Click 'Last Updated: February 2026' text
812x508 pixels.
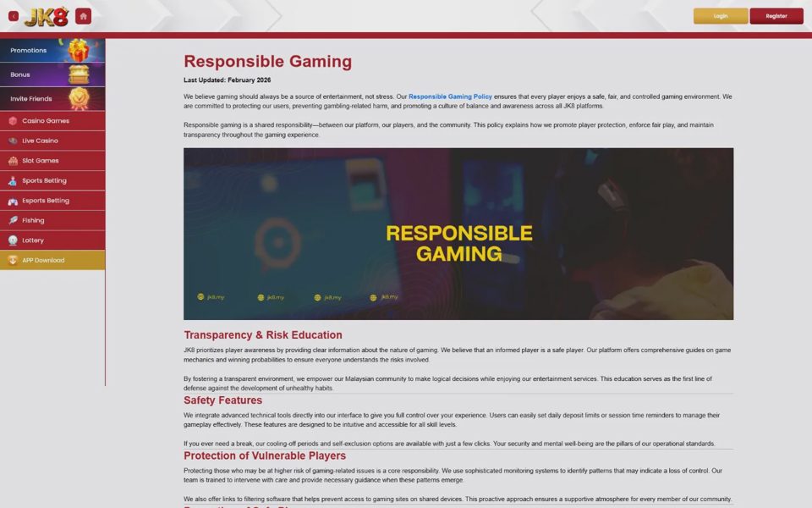coord(227,80)
